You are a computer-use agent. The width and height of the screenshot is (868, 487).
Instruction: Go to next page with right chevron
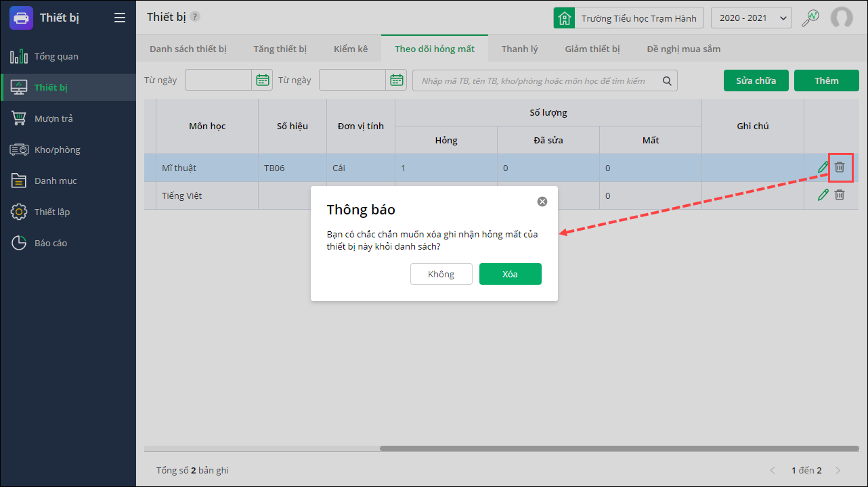tap(838, 470)
